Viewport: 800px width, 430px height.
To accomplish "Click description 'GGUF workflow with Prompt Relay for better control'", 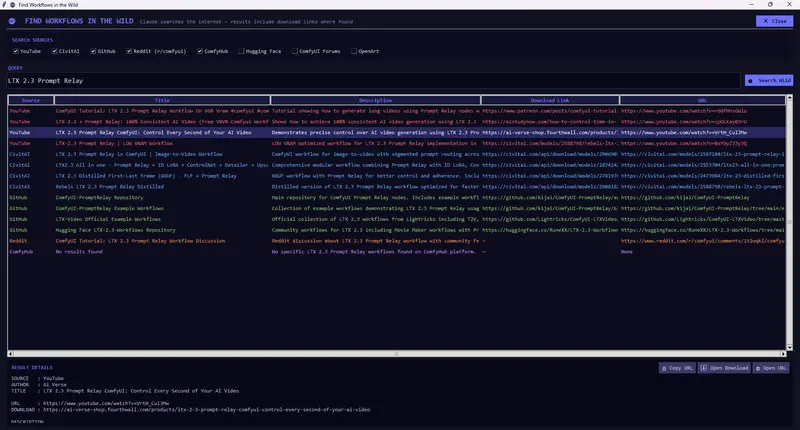I will pyautogui.click(x=375, y=175).
